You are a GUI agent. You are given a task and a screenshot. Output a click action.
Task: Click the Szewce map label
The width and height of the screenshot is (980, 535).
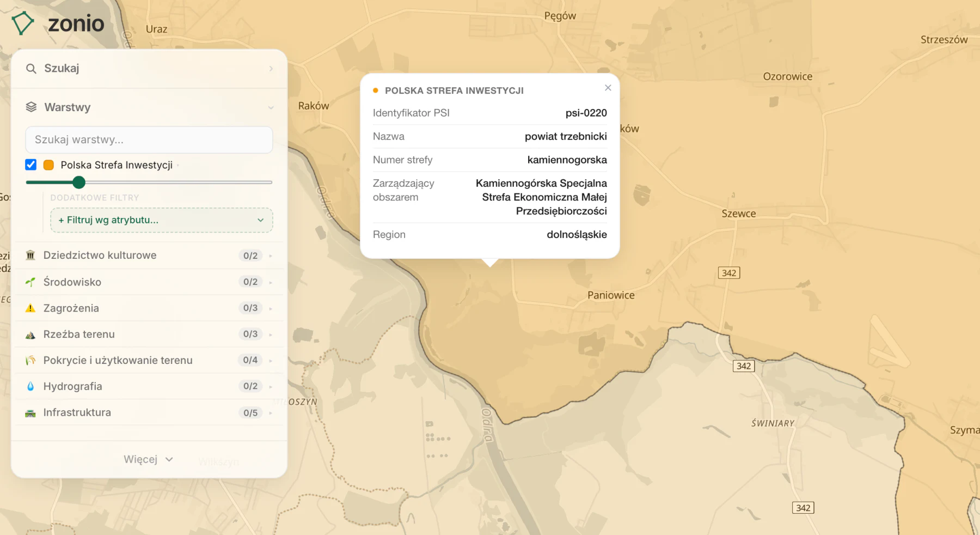pos(739,214)
